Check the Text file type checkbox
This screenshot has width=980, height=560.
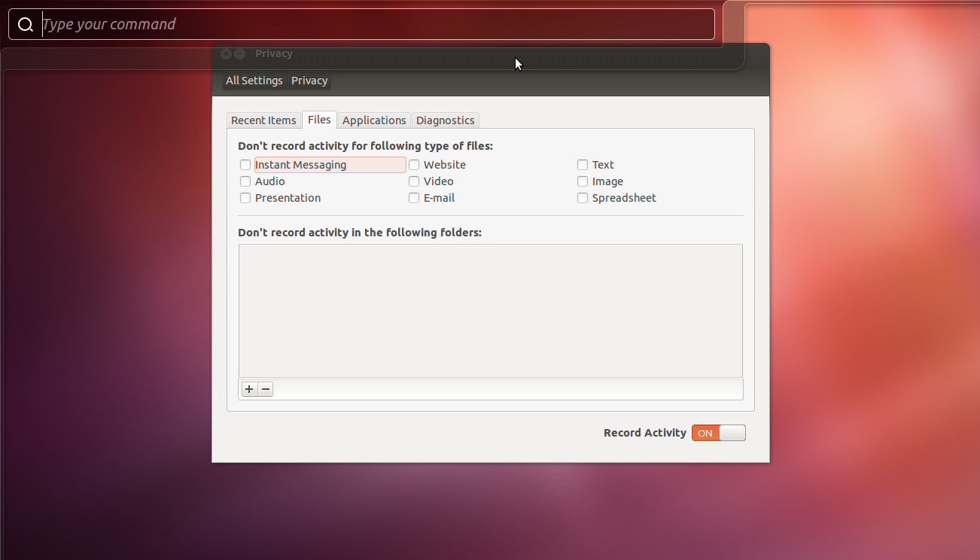[x=583, y=165]
